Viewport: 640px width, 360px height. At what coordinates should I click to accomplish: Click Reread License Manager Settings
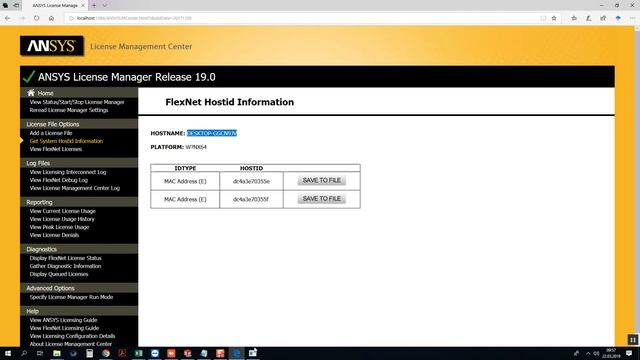tap(69, 110)
